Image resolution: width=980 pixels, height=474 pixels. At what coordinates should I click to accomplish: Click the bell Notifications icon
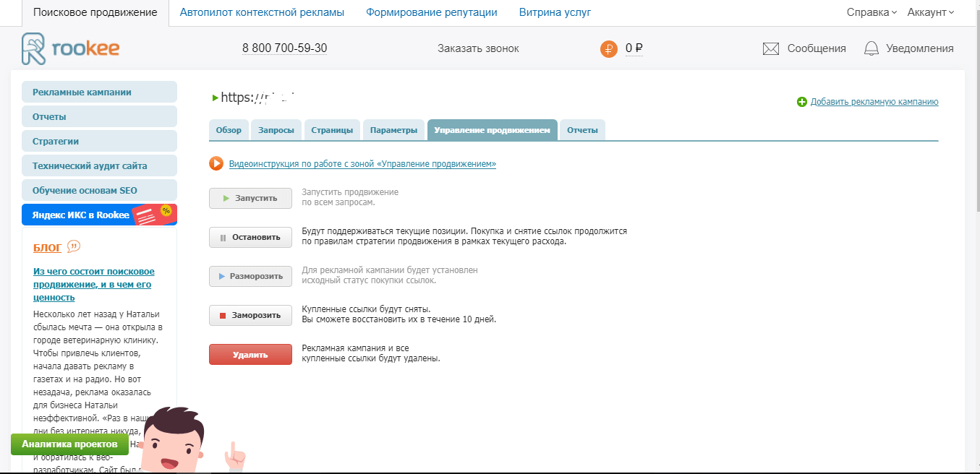(872, 48)
